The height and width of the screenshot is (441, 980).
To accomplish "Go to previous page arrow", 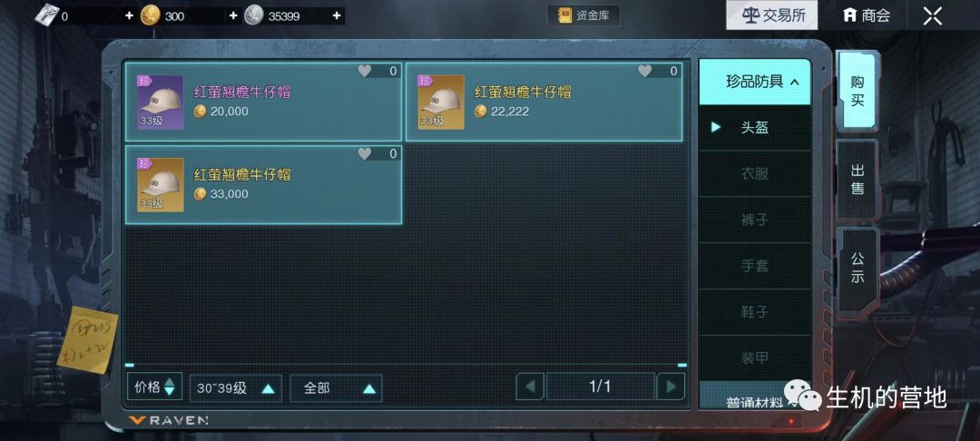I will point(530,387).
